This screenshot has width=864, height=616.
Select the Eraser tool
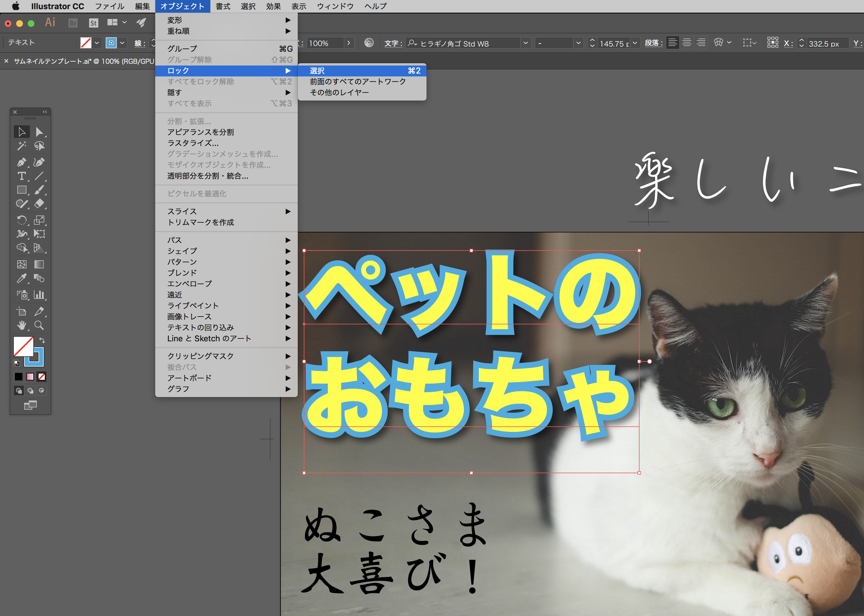[39, 204]
